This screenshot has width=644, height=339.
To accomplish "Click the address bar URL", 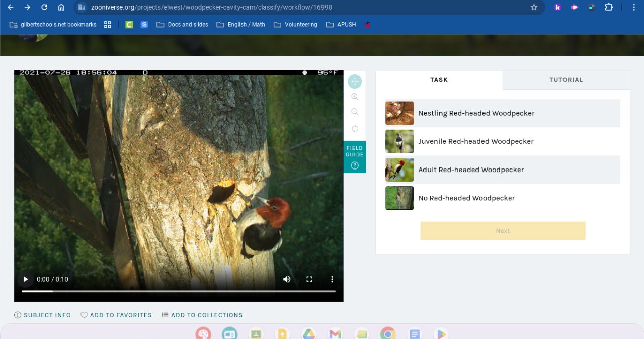I will point(211,7).
